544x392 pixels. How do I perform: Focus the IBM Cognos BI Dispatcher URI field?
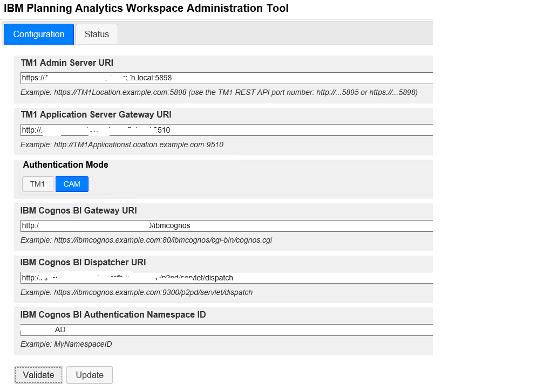tap(227, 278)
